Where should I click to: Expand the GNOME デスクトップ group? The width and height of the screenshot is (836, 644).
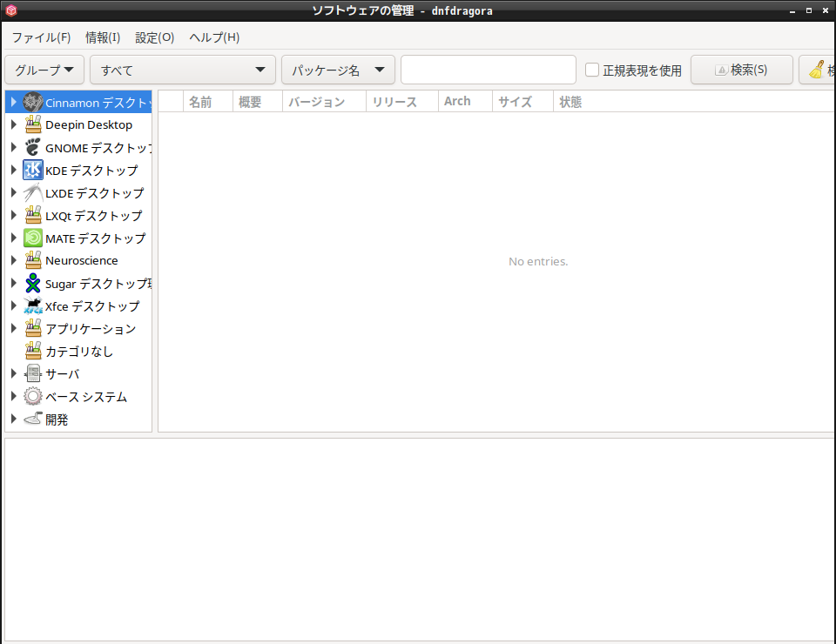point(14,147)
